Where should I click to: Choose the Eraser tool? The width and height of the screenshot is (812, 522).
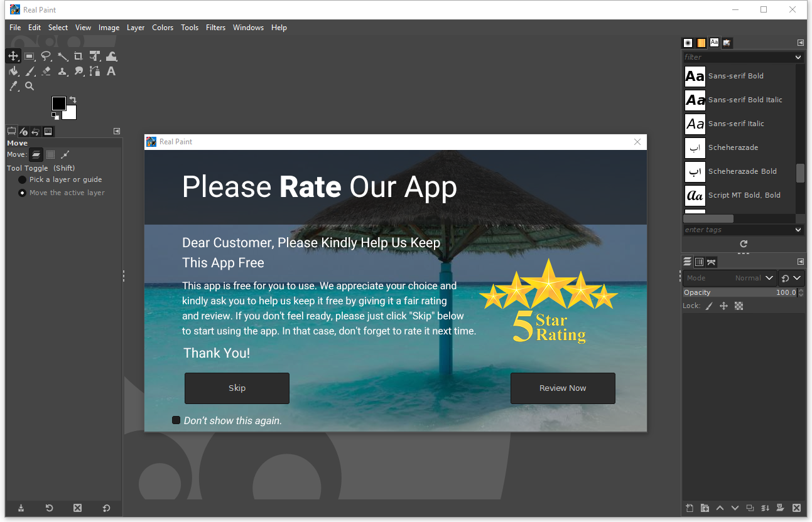46,72
